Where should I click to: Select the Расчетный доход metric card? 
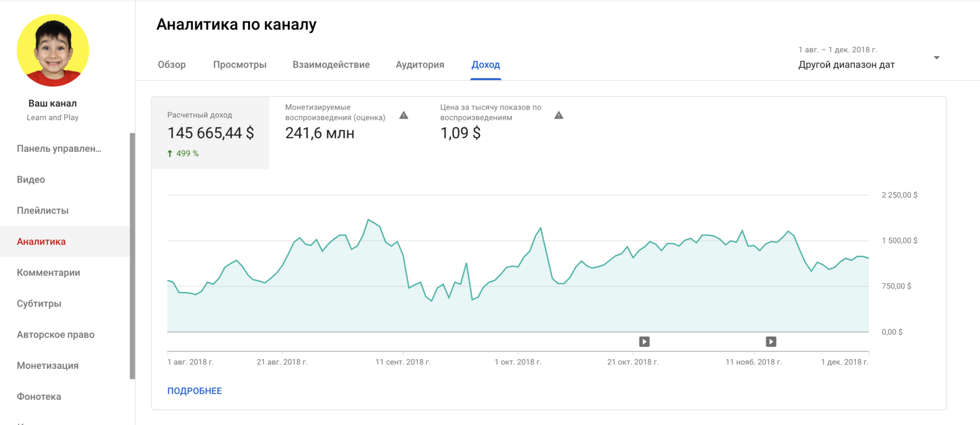[x=211, y=133]
